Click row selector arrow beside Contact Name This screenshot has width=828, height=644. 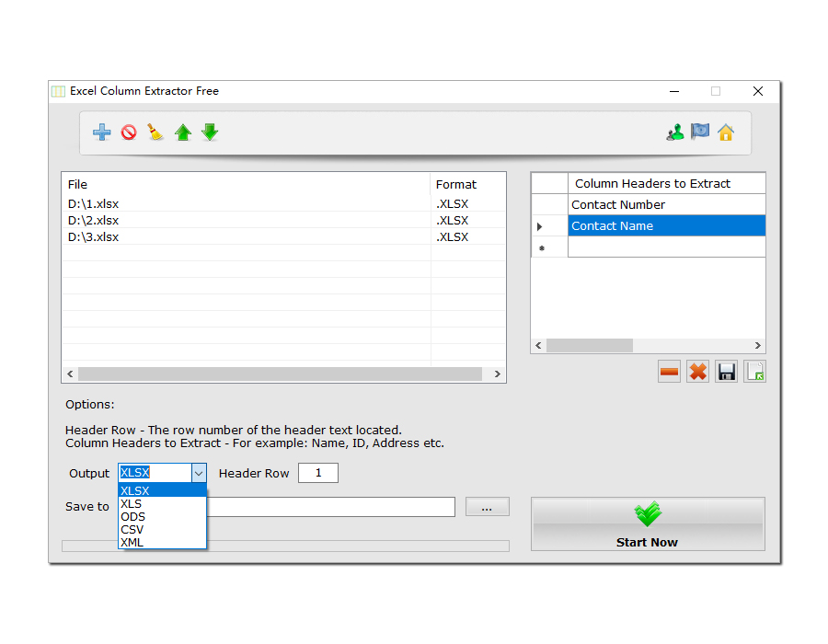coord(550,226)
